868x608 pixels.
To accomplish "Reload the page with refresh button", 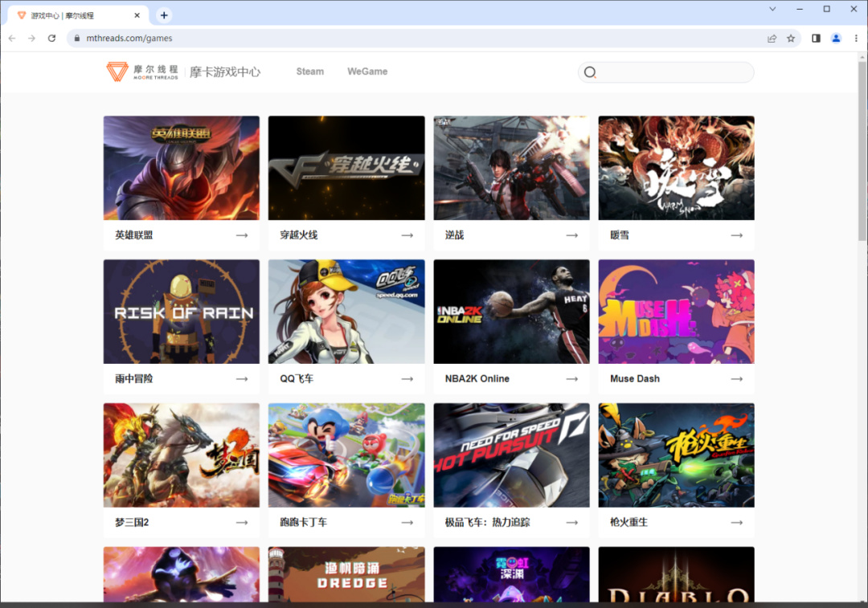I will coord(51,39).
